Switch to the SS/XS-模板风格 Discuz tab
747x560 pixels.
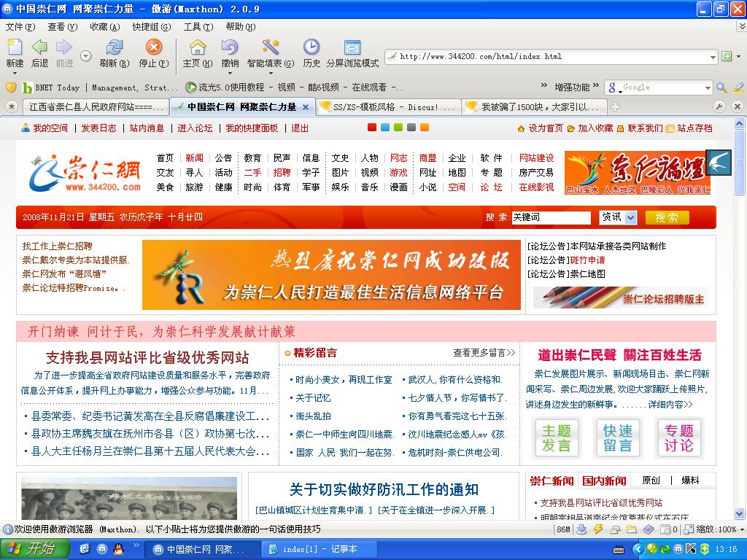coord(390,107)
